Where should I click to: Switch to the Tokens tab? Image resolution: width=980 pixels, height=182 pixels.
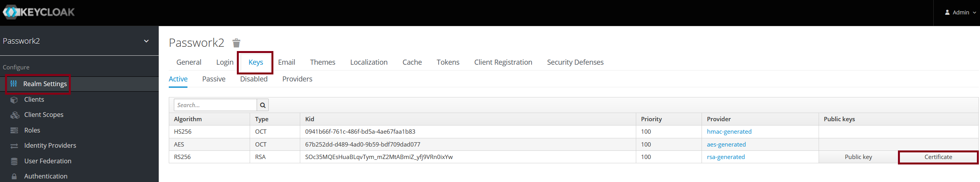point(448,62)
